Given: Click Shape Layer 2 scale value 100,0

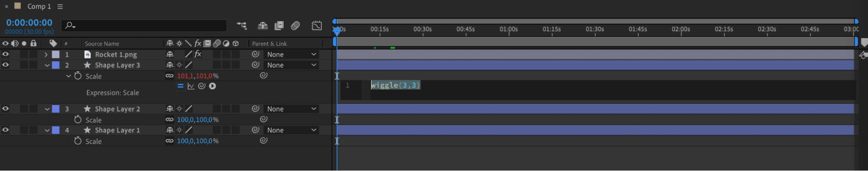Looking at the screenshot, I should (185, 119).
